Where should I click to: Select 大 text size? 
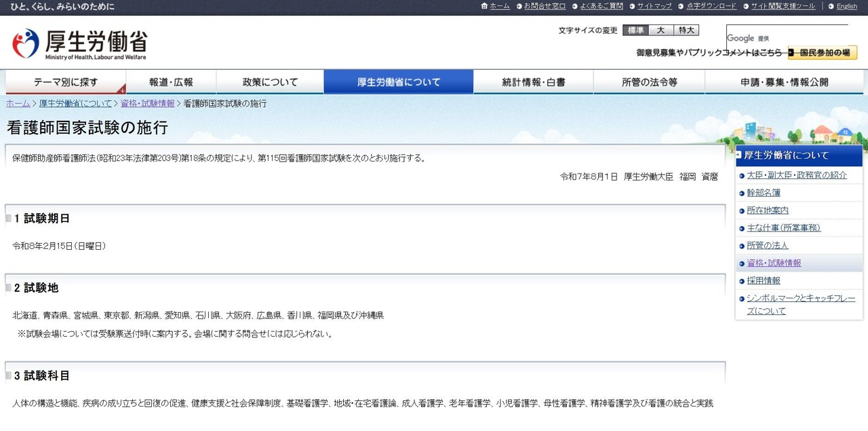660,30
